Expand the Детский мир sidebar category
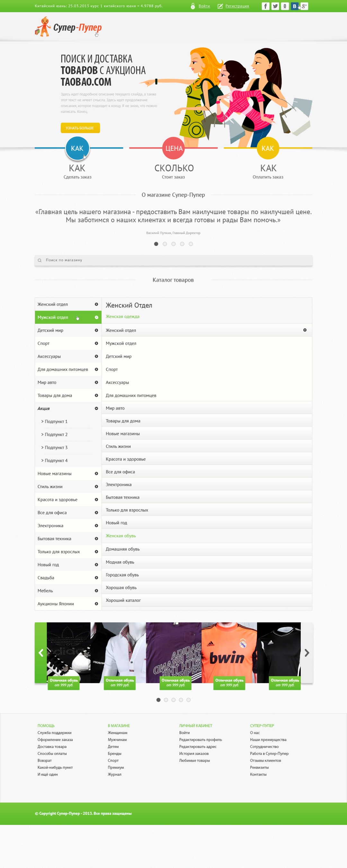Viewport: 347px width, 868px height. [x=96, y=330]
